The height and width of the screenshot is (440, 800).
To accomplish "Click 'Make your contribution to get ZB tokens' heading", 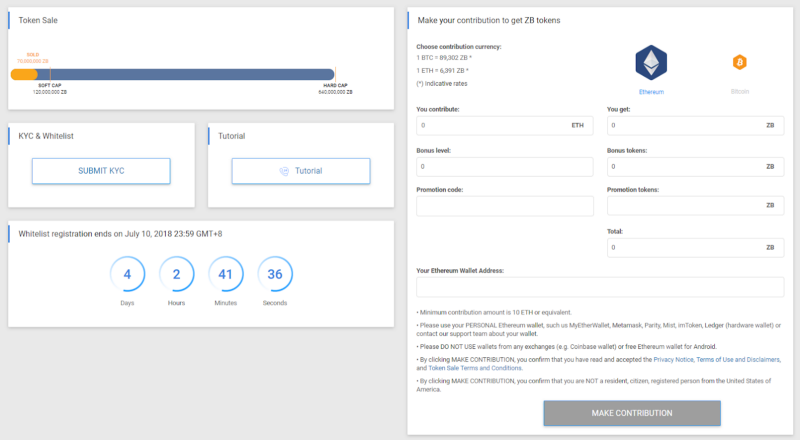I will 489,20.
